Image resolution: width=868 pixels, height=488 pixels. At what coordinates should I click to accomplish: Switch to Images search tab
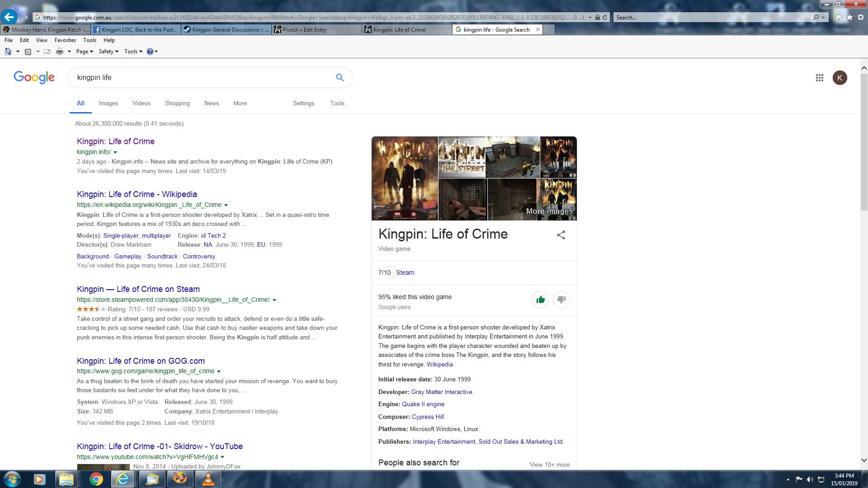pyautogui.click(x=108, y=103)
